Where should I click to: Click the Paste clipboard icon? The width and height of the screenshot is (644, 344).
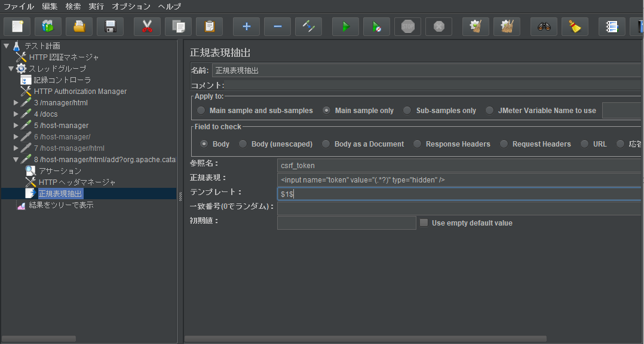[210, 27]
